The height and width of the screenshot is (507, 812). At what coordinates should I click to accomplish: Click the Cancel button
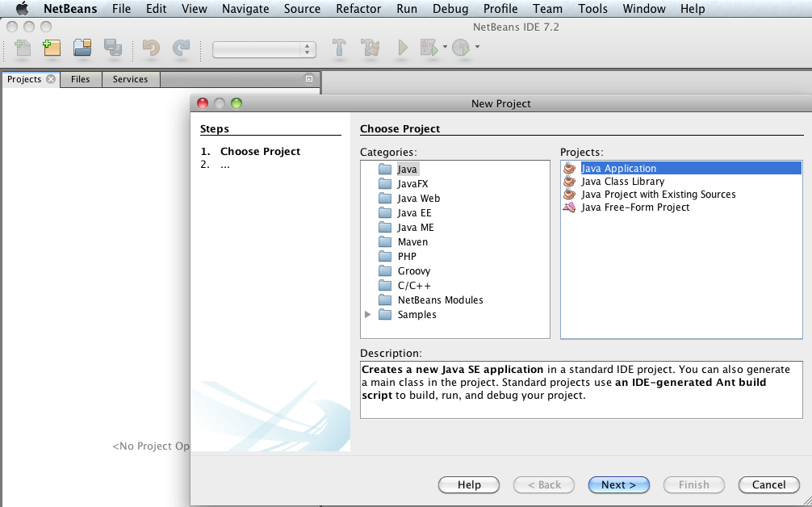(x=769, y=484)
